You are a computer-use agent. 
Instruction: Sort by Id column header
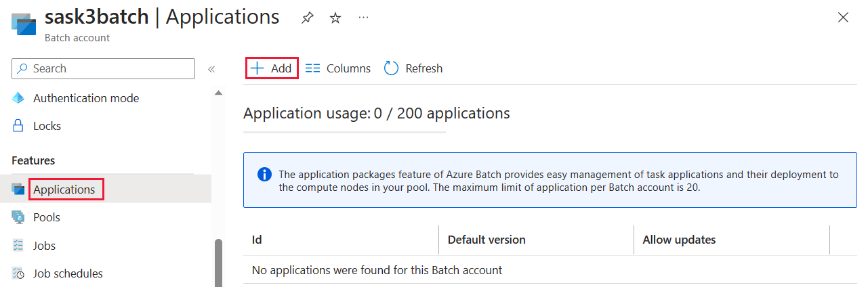coord(257,240)
